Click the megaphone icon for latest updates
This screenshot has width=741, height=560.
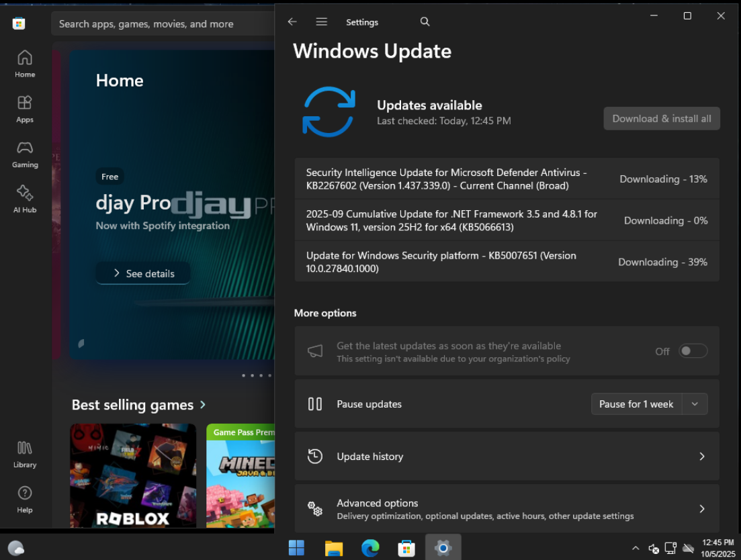[314, 351]
